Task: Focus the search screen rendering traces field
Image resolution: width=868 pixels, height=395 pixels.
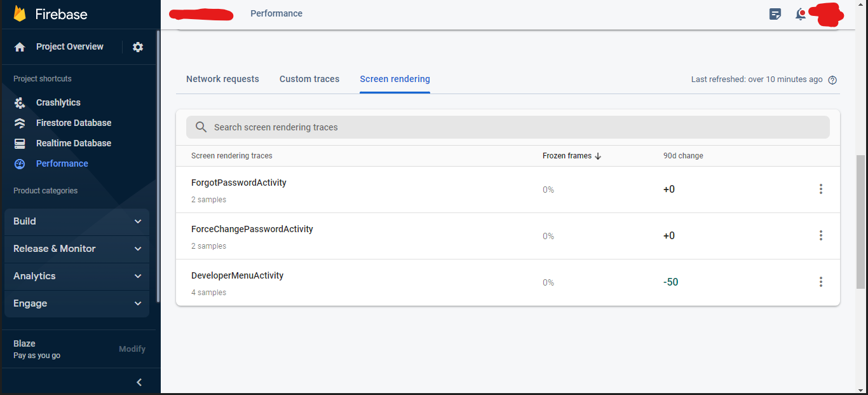Action: (x=508, y=127)
